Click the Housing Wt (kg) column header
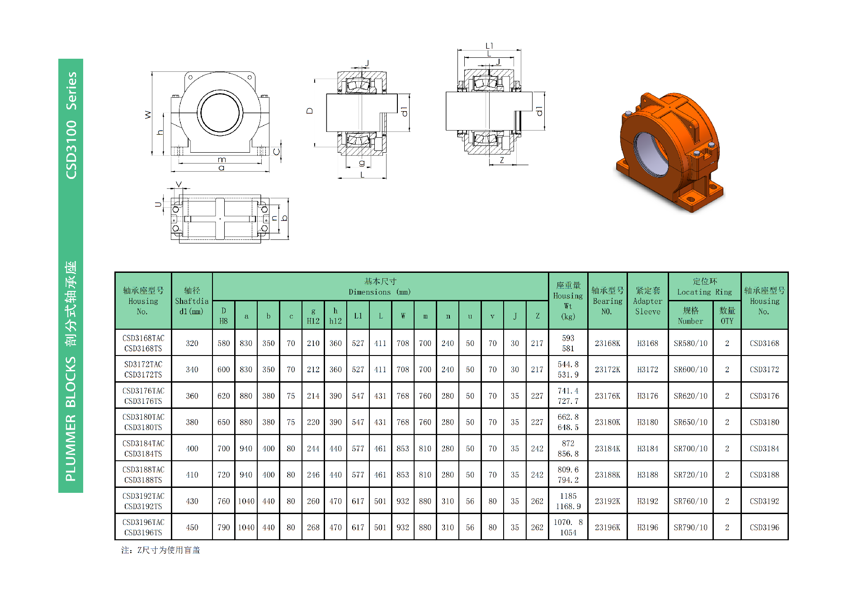The image size is (868, 613). coord(568,301)
